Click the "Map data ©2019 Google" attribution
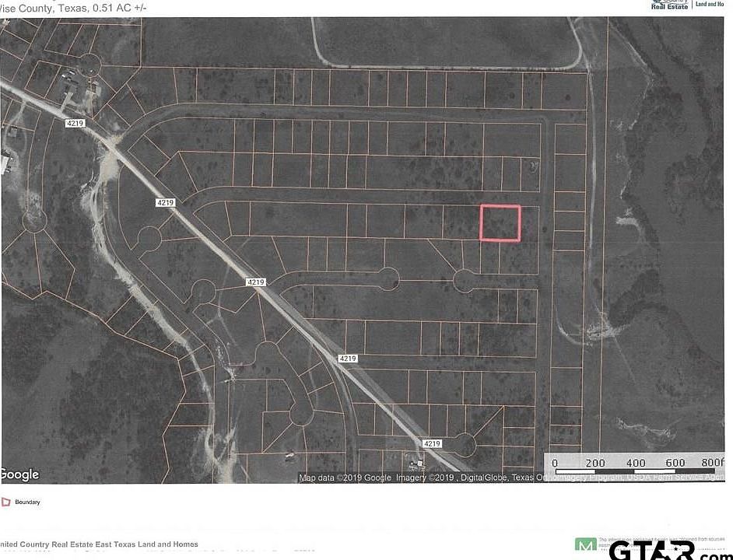Viewport: 733px width, 560px height. pos(345,478)
